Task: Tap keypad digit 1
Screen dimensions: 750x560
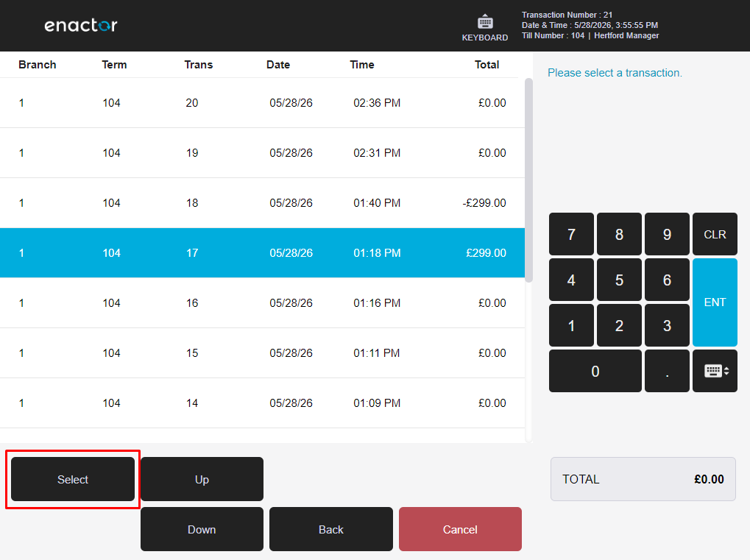Action: pyautogui.click(x=571, y=326)
